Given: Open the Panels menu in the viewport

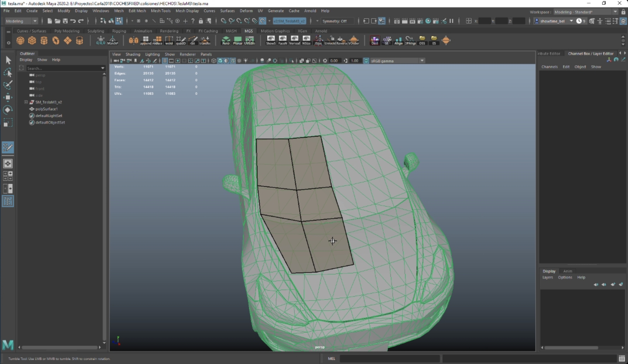Looking at the screenshot, I should click(206, 54).
